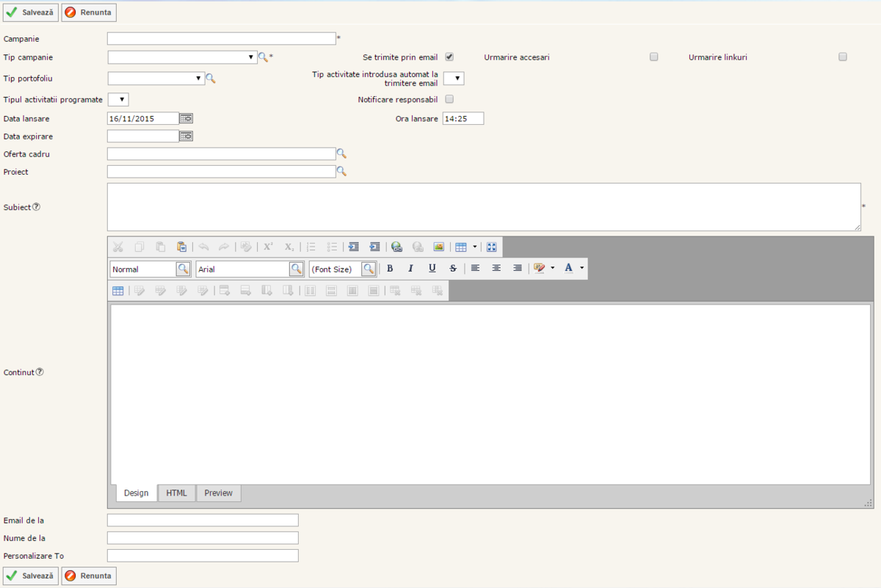Switch to the HTML editor tab
881x588 pixels.
tap(176, 493)
